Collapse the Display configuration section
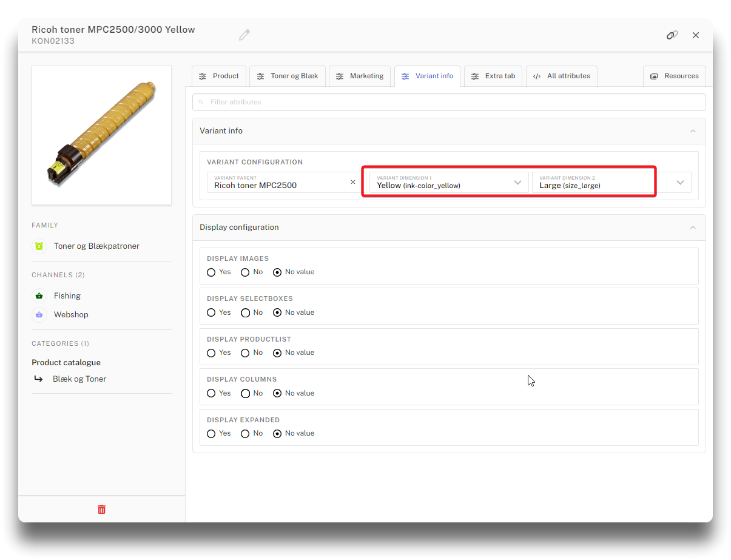Screen dimensions: 731x560 [693, 228]
